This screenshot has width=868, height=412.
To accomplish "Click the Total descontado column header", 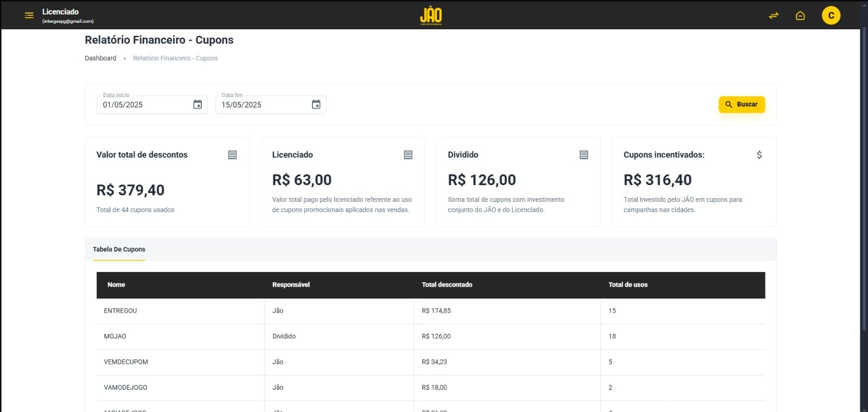I will [x=447, y=285].
